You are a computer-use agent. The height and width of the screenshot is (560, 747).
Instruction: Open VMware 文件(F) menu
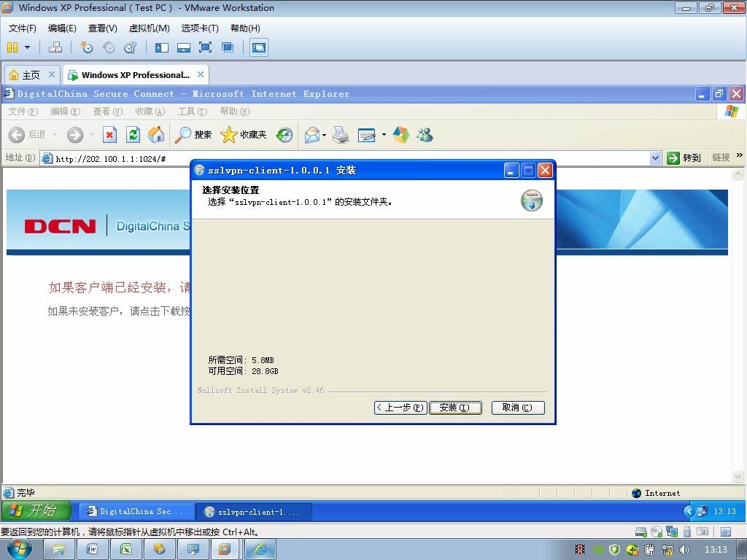23,28
